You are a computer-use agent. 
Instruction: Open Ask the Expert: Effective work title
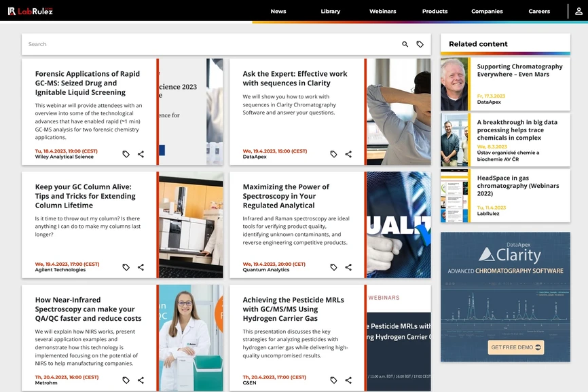pyautogui.click(x=295, y=78)
